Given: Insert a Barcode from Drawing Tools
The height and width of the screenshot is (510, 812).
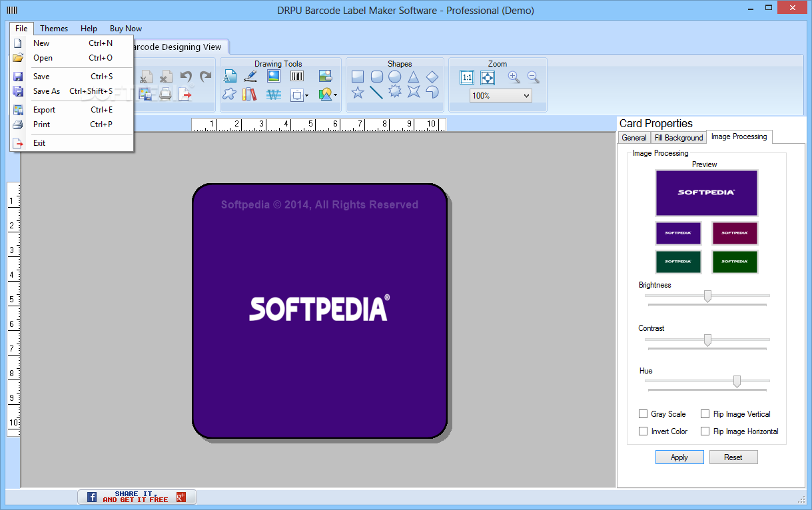Looking at the screenshot, I should tap(297, 76).
